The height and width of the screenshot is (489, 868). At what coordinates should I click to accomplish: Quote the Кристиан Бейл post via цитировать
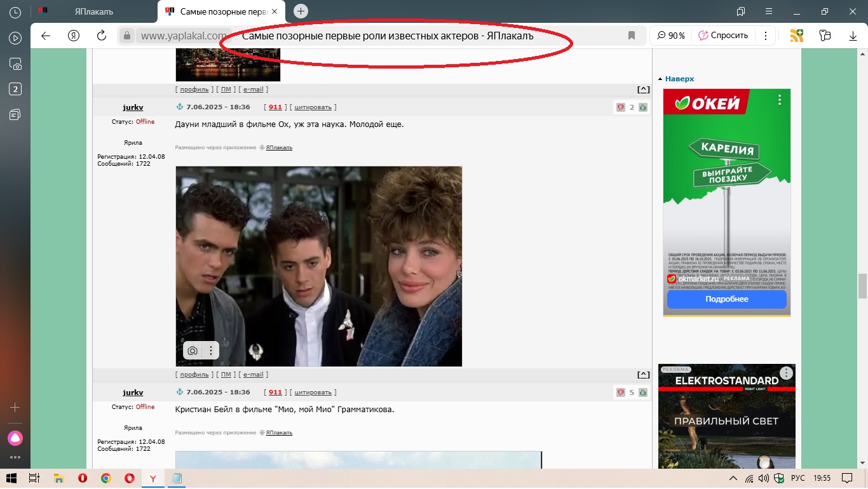pyautogui.click(x=313, y=392)
